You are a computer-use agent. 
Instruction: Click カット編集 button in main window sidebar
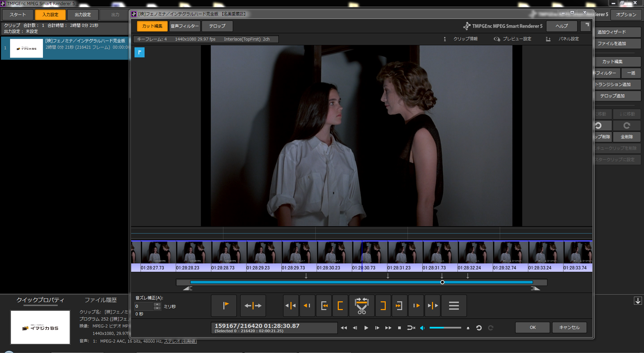coord(617,62)
